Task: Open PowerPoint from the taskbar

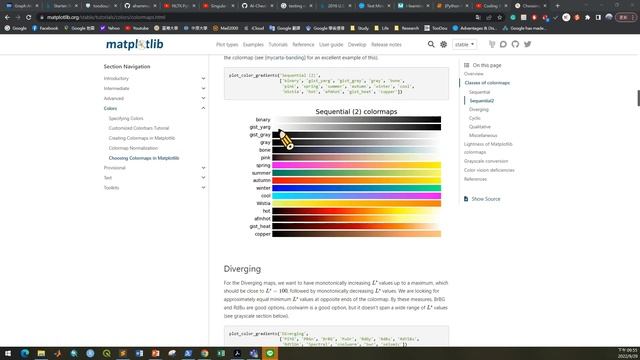Action: tap(156, 353)
